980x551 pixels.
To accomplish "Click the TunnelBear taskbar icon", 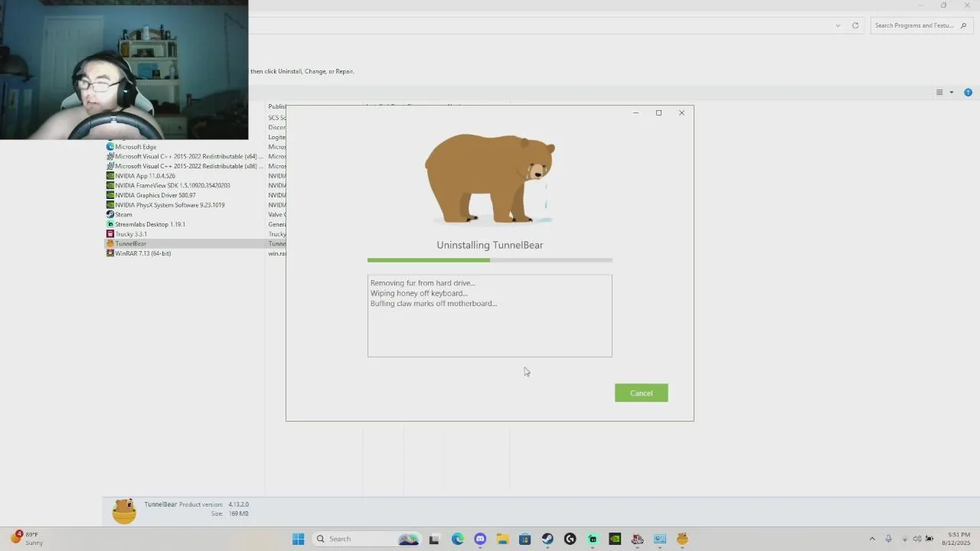I will pos(682,539).
